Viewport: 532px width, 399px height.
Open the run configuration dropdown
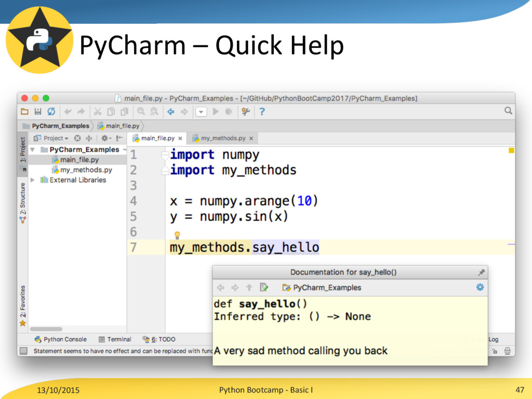(x=201, y=112)
